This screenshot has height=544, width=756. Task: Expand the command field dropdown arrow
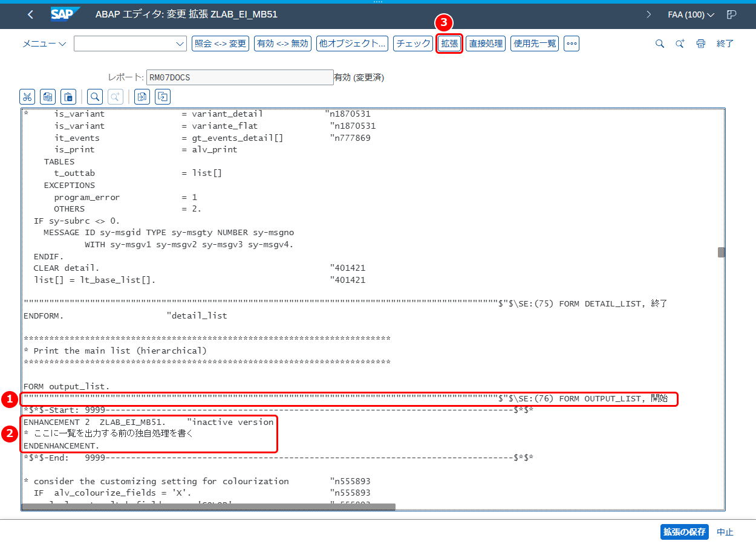tap(180, 44)
